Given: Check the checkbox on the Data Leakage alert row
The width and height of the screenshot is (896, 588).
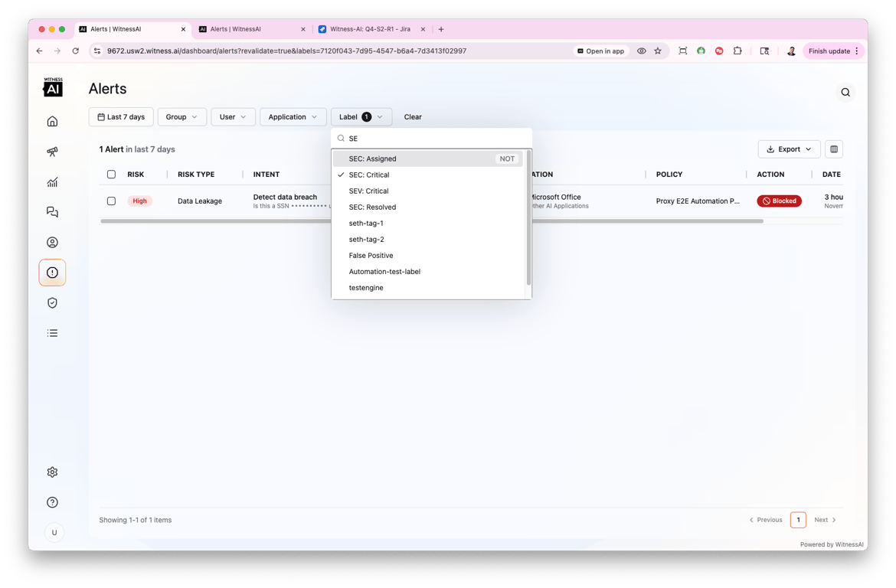Looking at the screenshot, I should click(111, 201).
